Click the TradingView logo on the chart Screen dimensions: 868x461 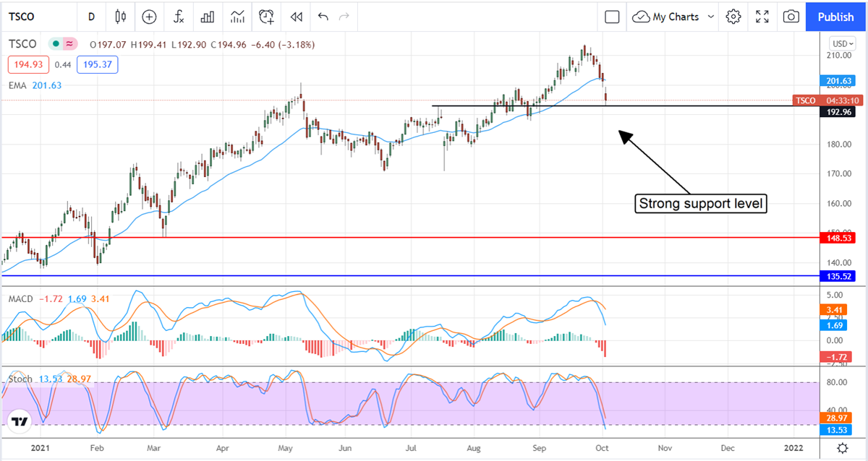[20, 422]
